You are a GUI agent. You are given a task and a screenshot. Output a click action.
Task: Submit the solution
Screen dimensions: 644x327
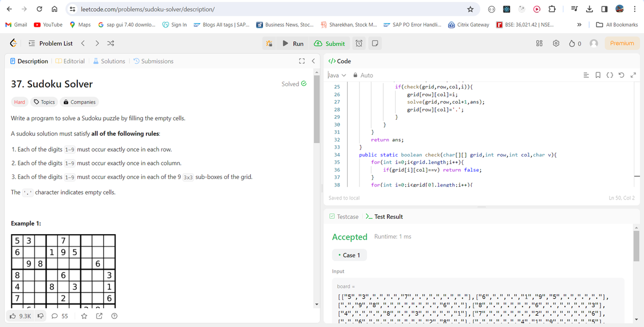click(x=331, y=43)
